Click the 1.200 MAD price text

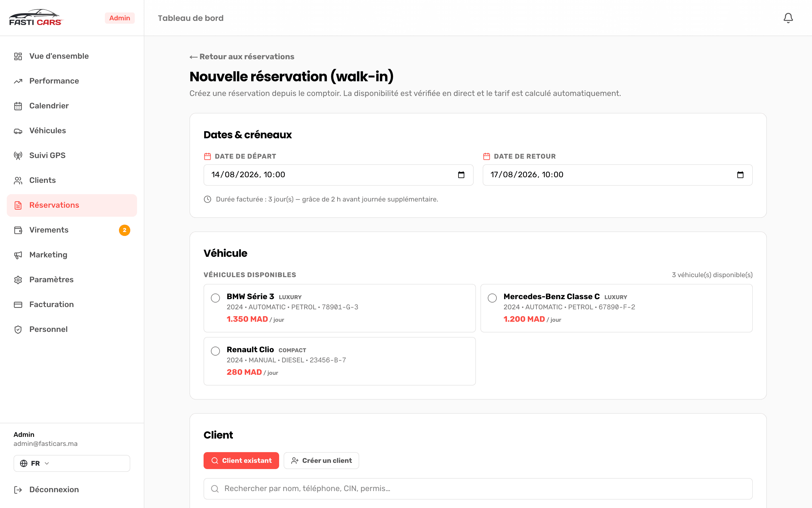point(524,319)
